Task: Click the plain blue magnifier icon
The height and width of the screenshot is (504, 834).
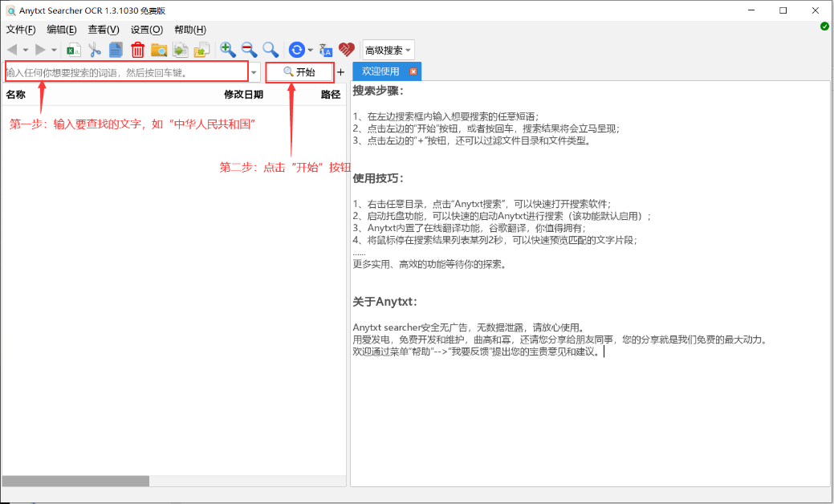Action: (x=271, y=50)
